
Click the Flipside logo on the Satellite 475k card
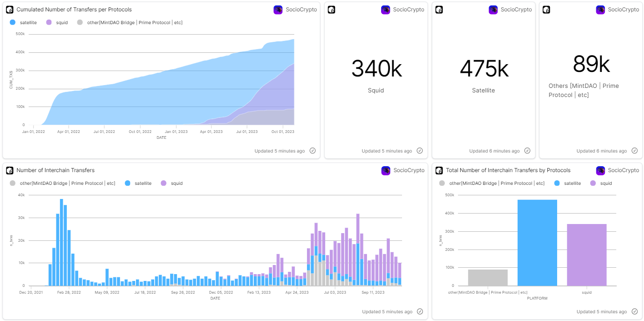(439, 10)
